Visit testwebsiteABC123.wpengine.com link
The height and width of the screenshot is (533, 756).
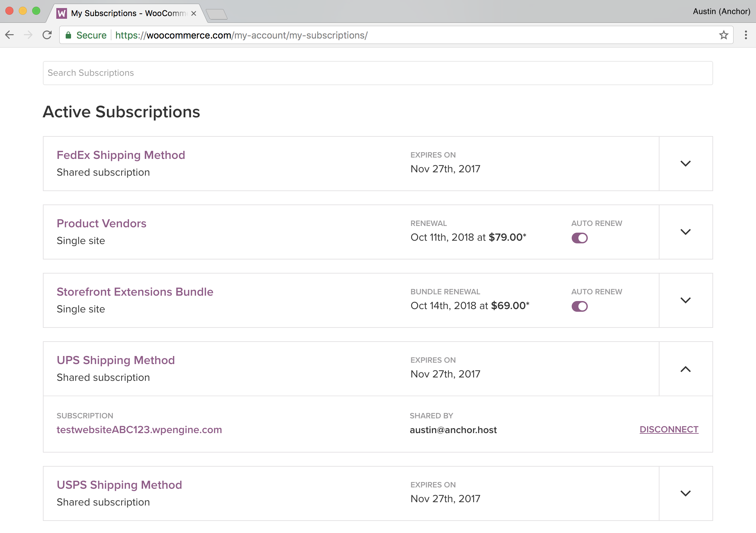139,430
